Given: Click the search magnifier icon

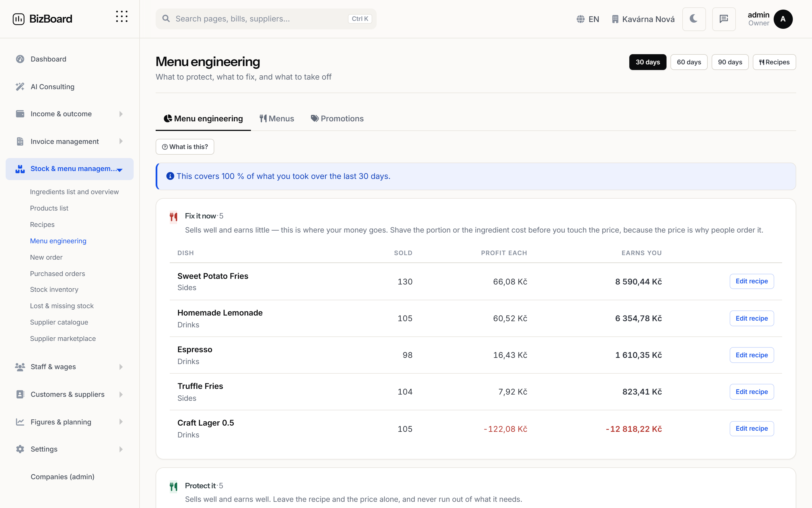Looking at the screenshot, I should 166,18.
